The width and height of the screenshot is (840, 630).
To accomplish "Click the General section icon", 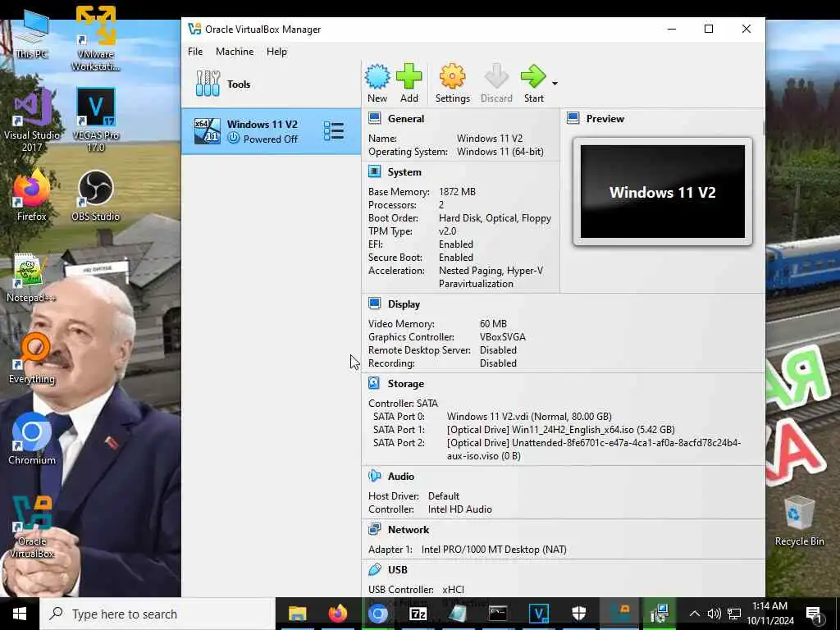I will [374, 118].
